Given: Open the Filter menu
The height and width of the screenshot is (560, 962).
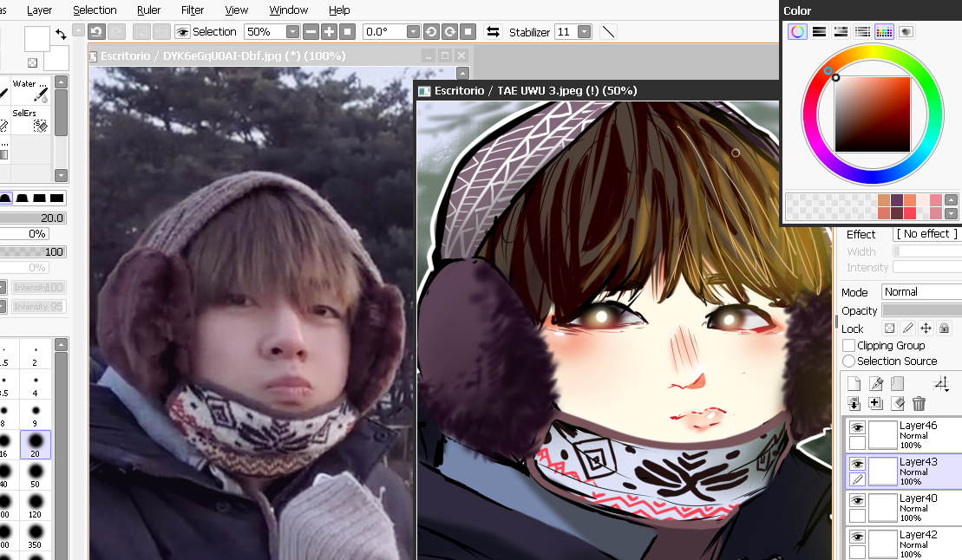Looking at the screenshot, I should (193, 10).
